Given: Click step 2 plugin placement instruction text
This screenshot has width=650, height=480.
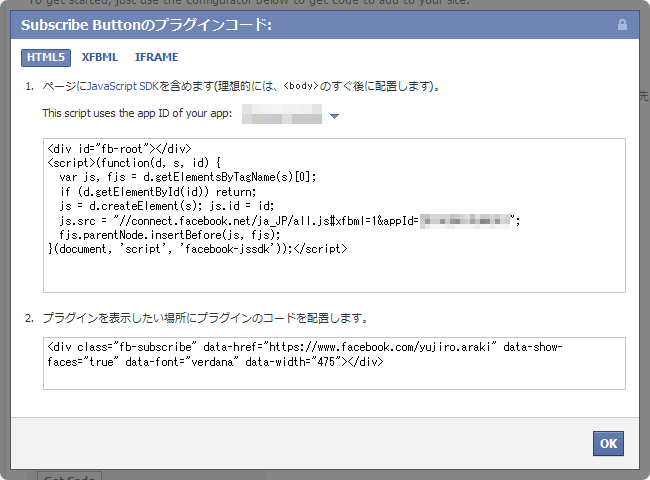Looking at the screenshot, I should 205,318.
